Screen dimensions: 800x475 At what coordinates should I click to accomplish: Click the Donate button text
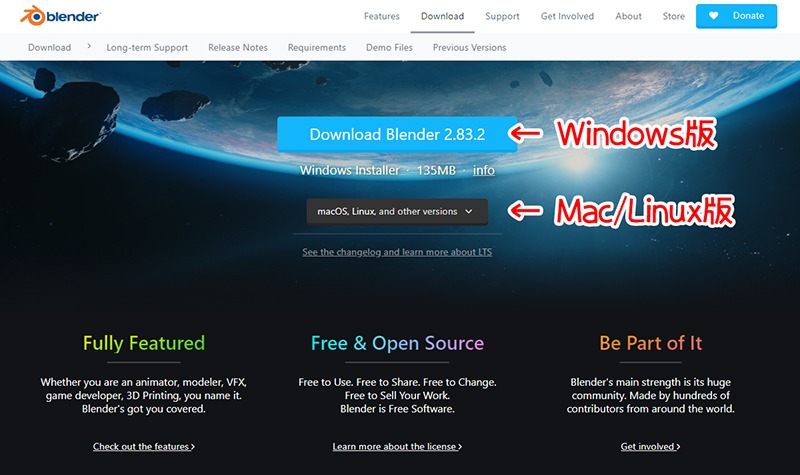click(748, 16)
